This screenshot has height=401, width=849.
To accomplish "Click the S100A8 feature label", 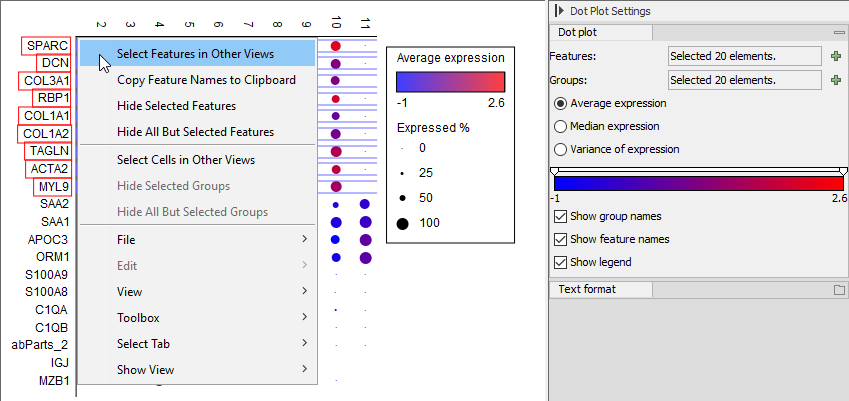I will pos(47,292).
